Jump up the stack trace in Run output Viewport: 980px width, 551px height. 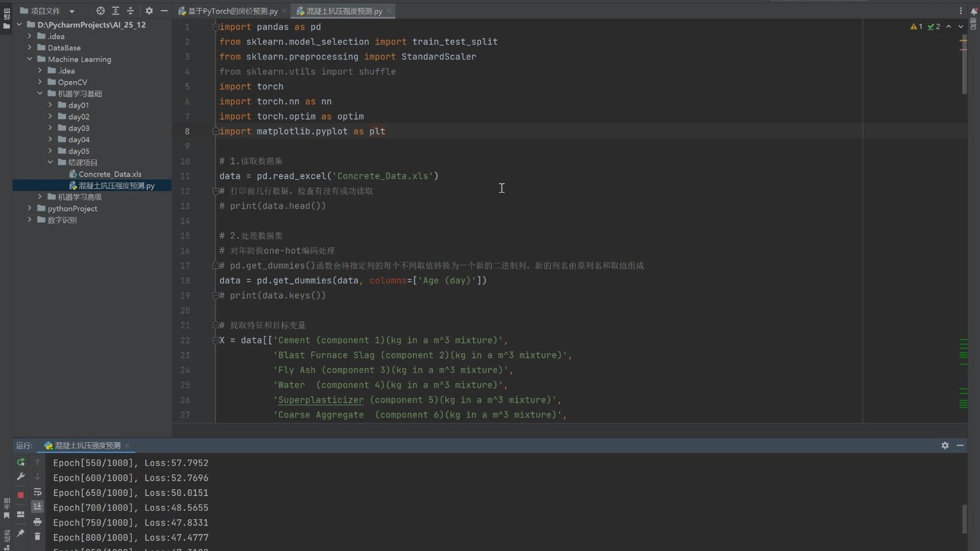tap(37, 462)
